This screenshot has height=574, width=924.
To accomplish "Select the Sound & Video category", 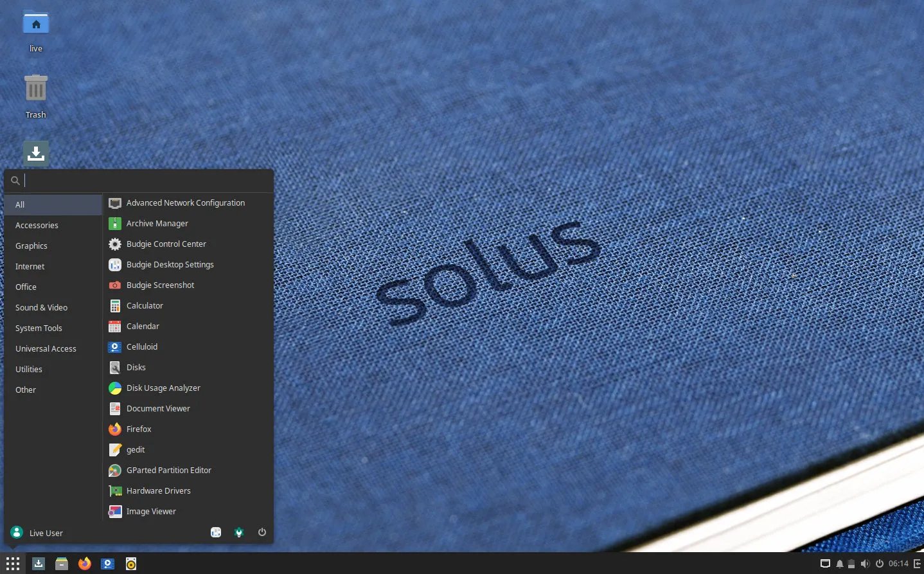I will pyautogui.click(x=53, y=307).
